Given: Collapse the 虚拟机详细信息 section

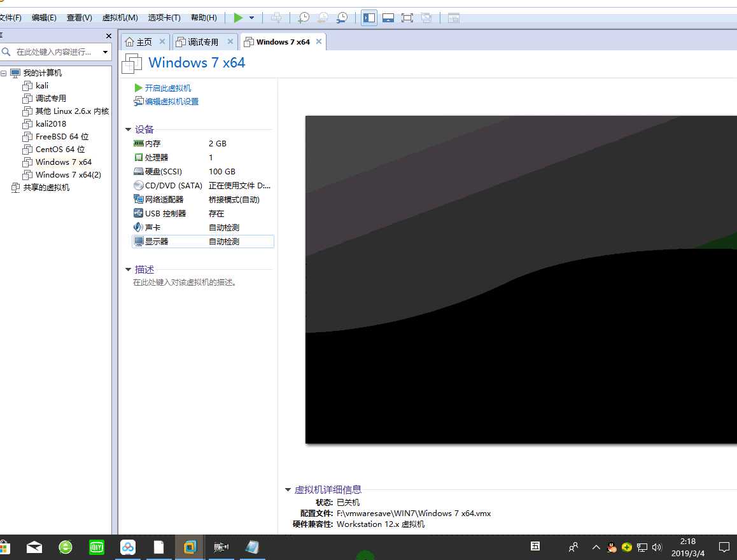Looking at the screenshot, I should point(288,489).
